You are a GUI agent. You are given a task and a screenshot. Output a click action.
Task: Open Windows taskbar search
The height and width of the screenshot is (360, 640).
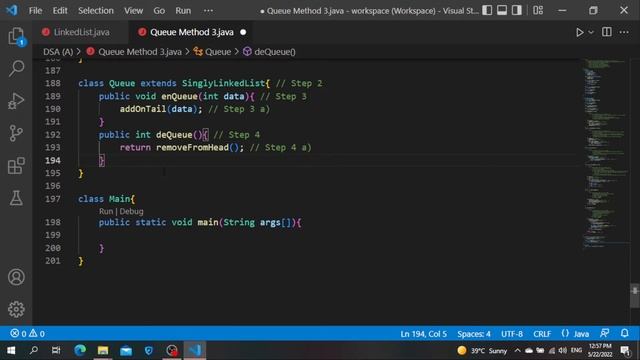click(34, 351)
